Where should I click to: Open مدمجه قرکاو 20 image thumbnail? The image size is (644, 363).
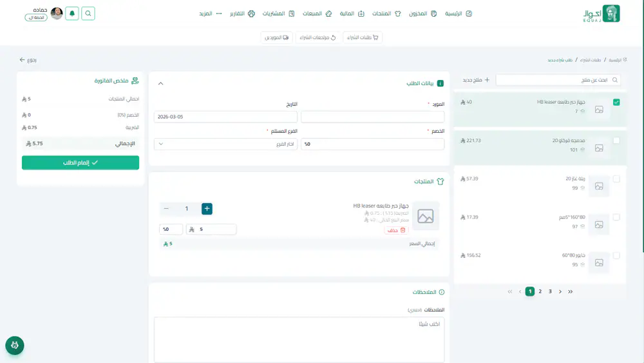599,148
